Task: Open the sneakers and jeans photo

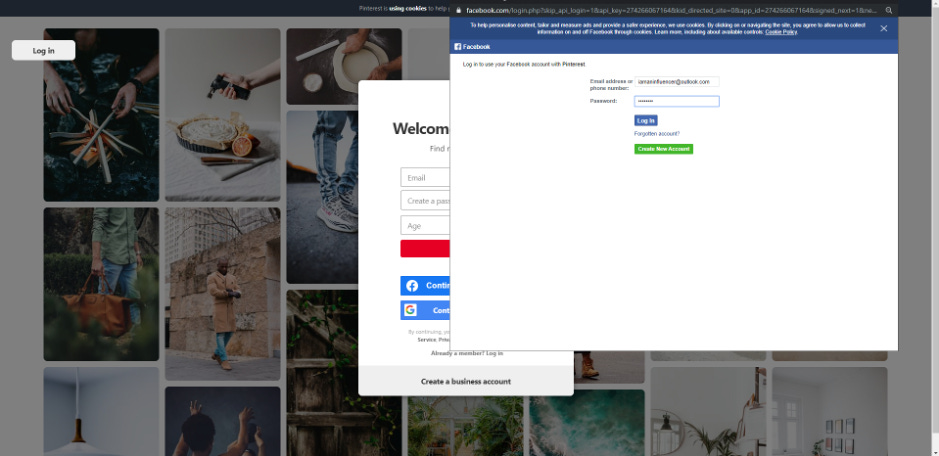Action: point(322,197)
